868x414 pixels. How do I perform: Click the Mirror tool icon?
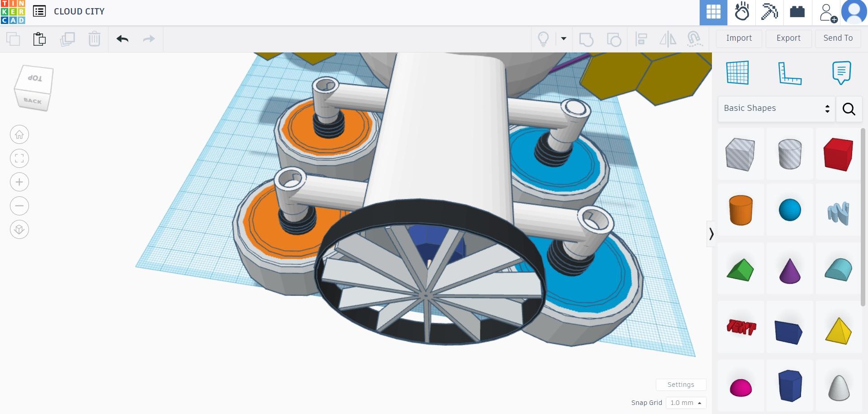[668, 39]
